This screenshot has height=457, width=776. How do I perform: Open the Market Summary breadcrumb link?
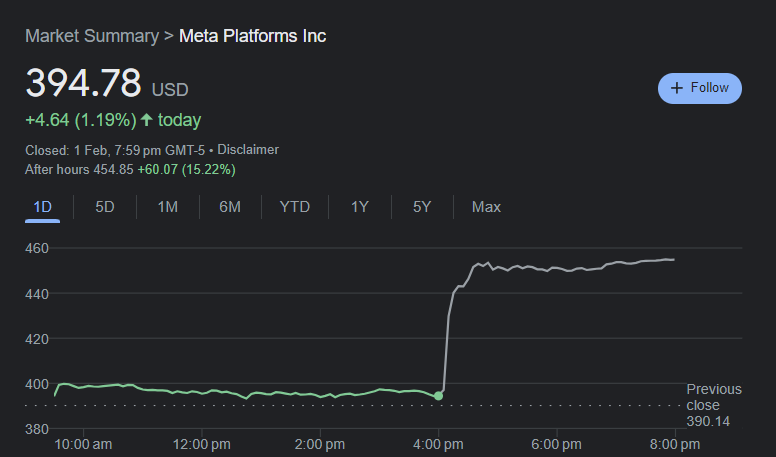pyautogui.click(x=91, y=36)
